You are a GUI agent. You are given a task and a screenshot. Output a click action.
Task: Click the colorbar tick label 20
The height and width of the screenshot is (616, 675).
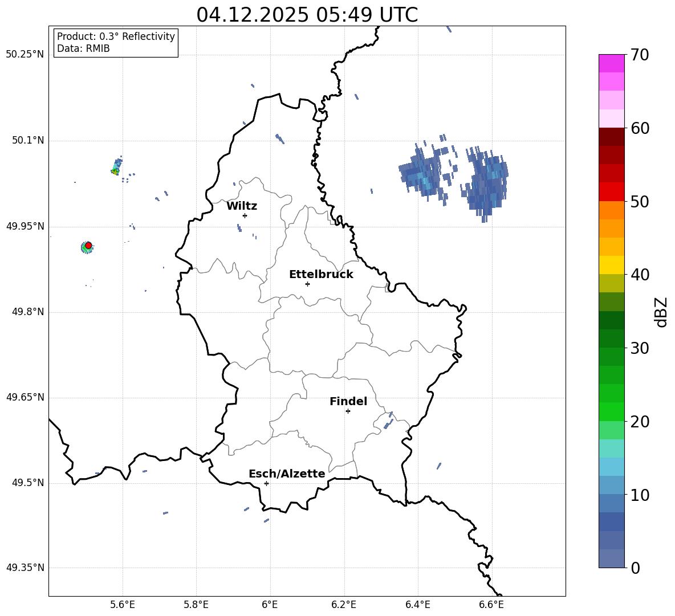tap(640, 422)
